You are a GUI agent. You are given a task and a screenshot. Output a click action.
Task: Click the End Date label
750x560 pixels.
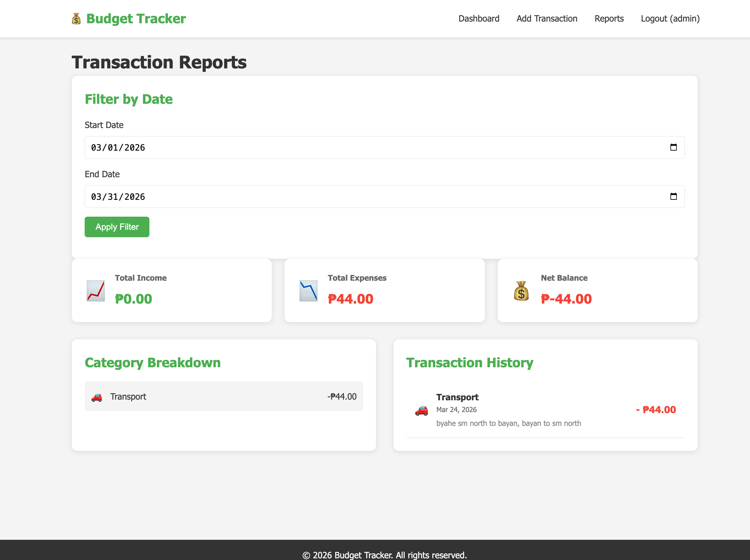102,174
